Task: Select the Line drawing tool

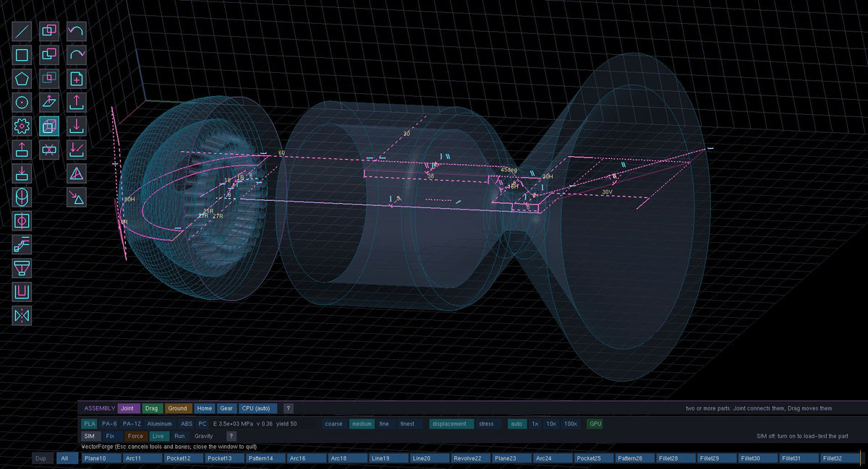Action: [x=22, y=31]
